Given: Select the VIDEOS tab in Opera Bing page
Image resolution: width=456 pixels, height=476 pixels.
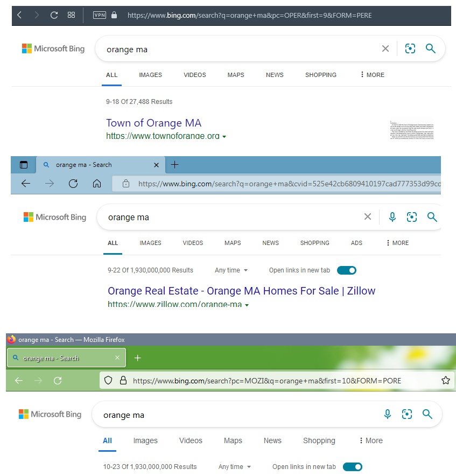Looking at the screenshot, I should click(194, 75).
